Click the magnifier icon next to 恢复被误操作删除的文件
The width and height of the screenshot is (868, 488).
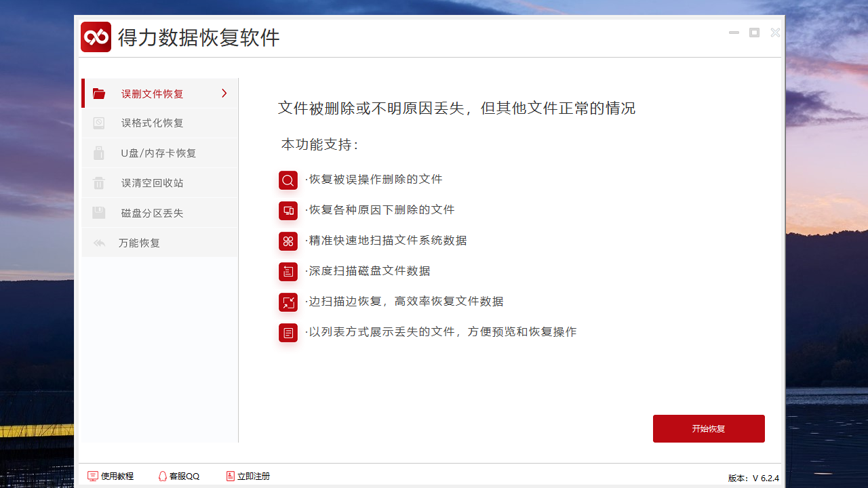288,180
